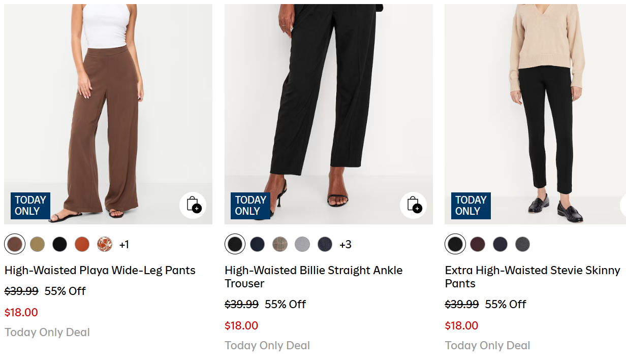Viewport: 626px width, 364px height.
Task: Select the light gray swatch on the Billie Trouser
Action: 302,244
